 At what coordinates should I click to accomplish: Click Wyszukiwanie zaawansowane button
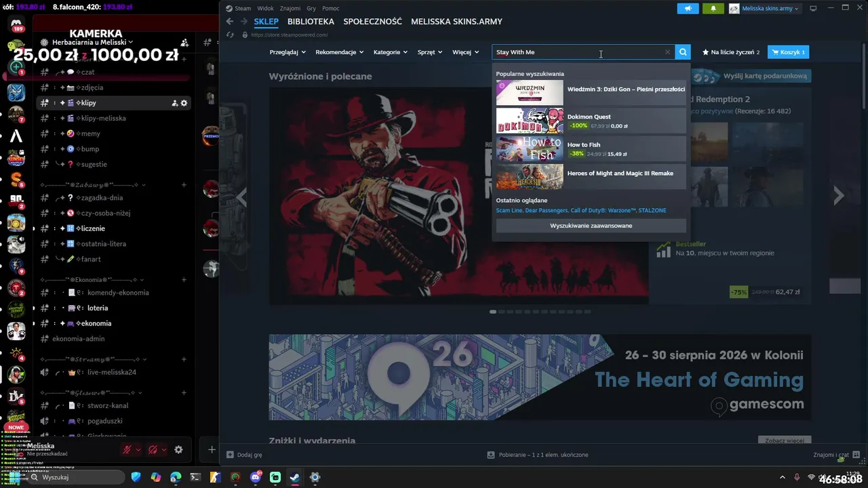[591, 226]
